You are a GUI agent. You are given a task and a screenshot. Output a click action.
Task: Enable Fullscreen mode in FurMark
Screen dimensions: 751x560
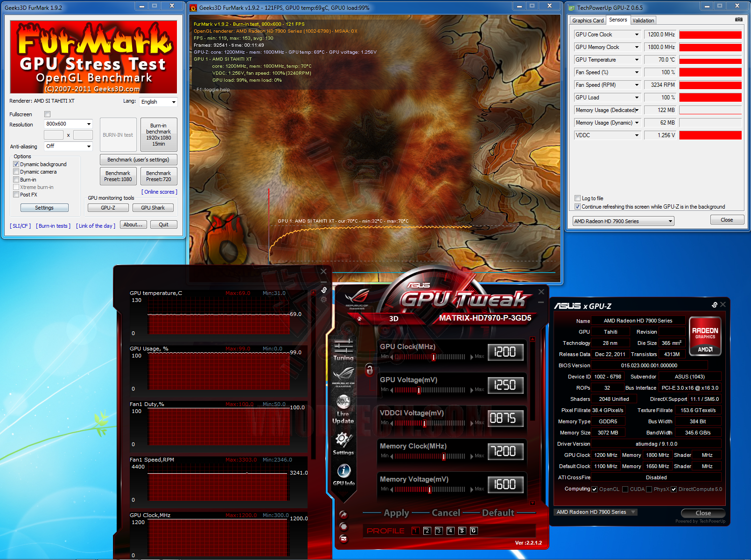coord(47,113)
